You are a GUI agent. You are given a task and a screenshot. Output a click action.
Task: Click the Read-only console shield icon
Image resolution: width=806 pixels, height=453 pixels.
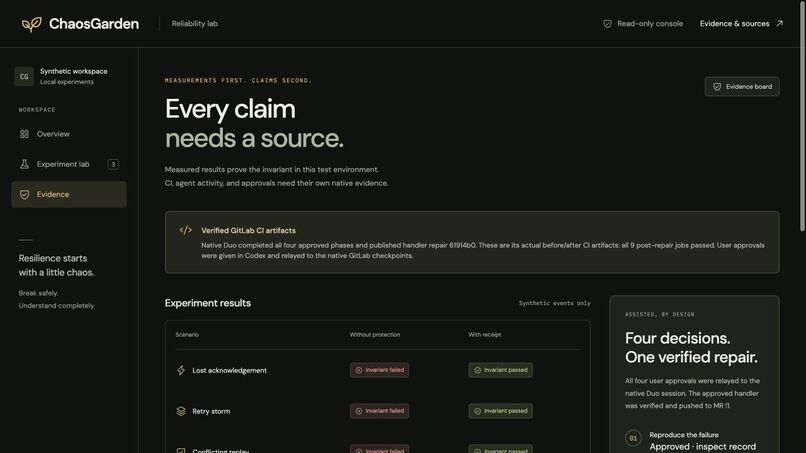[608, 24]
